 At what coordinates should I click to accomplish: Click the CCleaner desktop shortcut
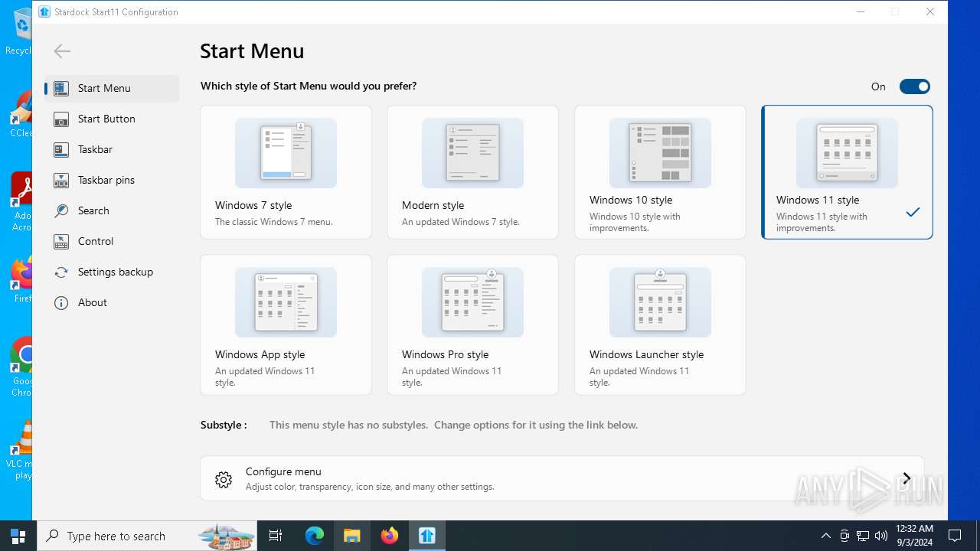click(21, 115)
